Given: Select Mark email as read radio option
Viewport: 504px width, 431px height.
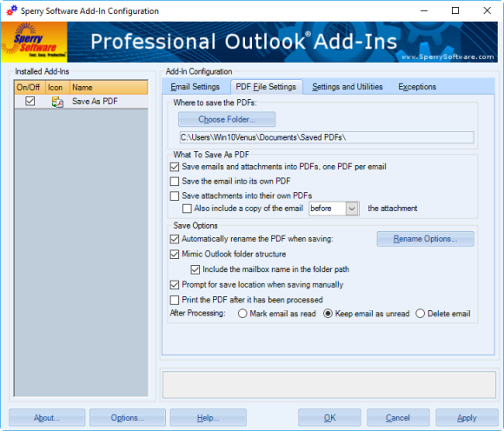Looking at the screenshot, I should click(x=242, y=314).
